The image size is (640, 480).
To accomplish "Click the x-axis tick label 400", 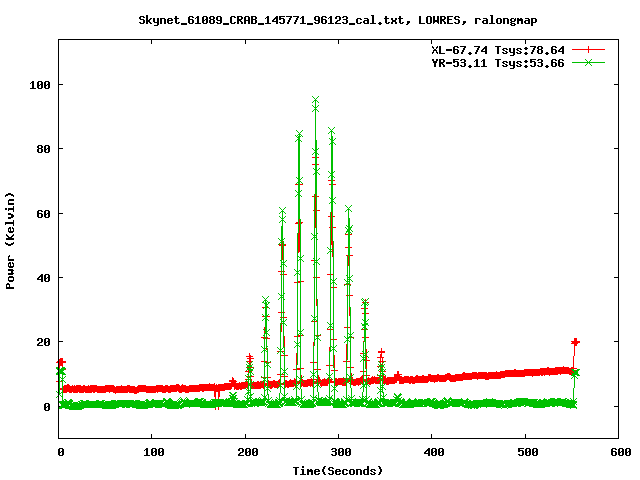I will 431,452.
